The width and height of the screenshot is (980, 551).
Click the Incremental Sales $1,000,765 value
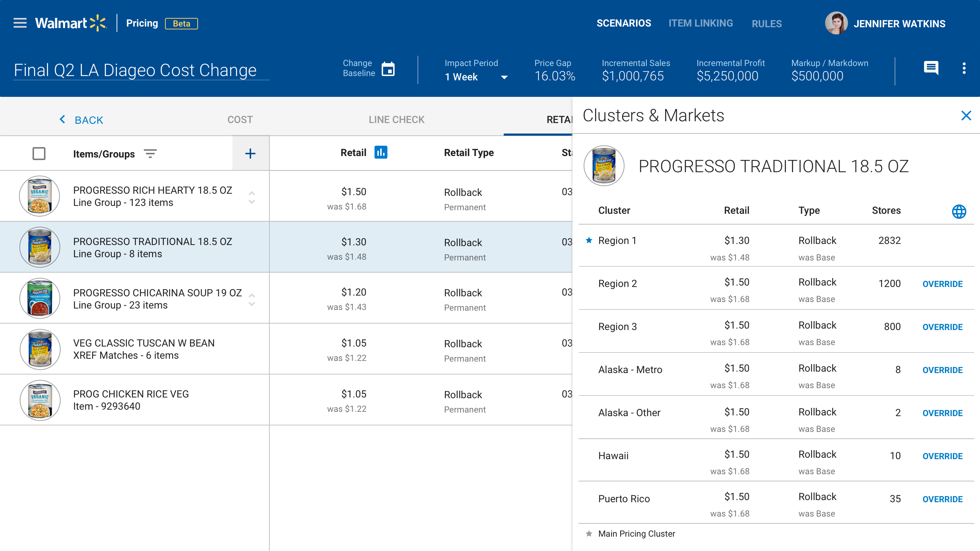tap(633, 76)
